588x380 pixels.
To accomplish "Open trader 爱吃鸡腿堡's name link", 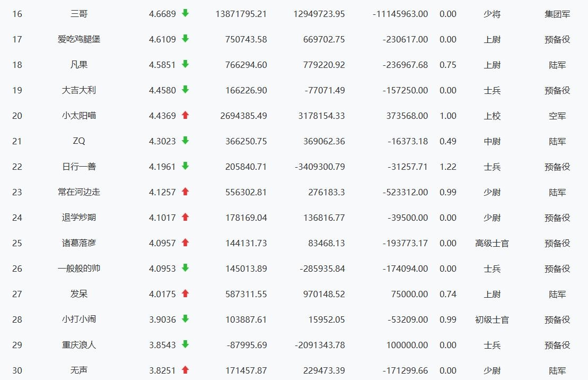I will (79, 39).
